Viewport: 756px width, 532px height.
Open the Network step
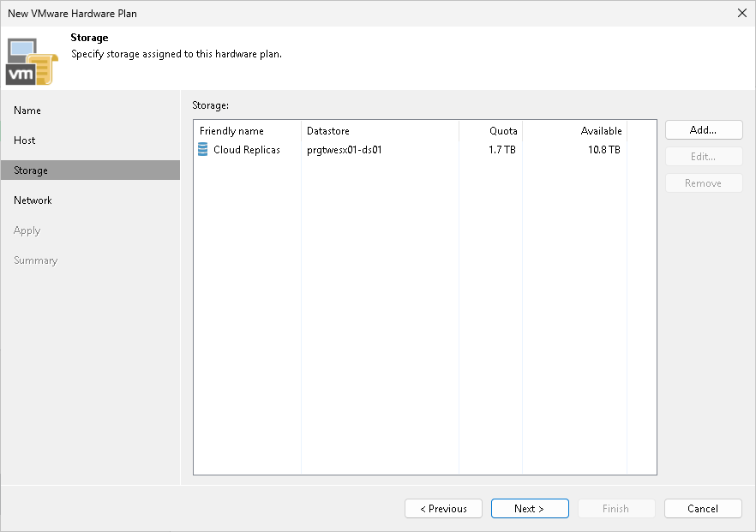33,200
